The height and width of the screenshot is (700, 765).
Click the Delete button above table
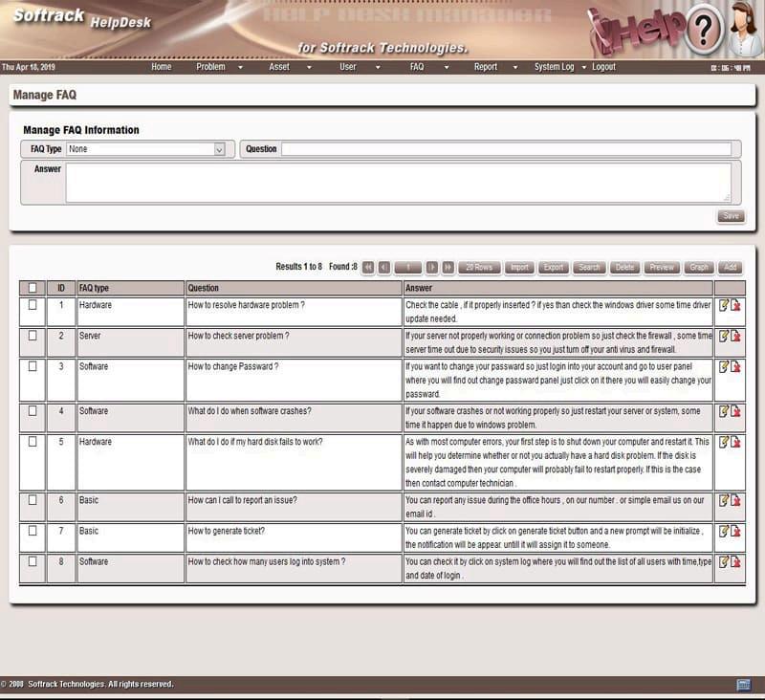pos(624,268)
